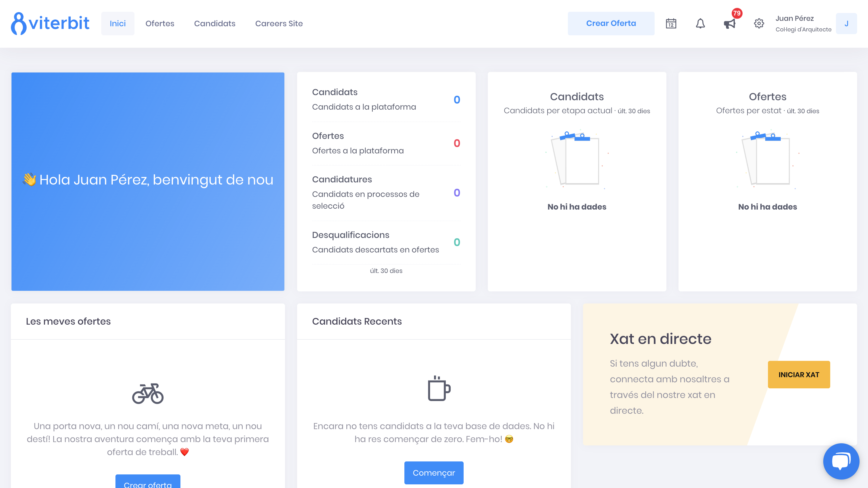Go to the Candidats menu item
The height and width of the screenshot is (488, 868).
pos(215,24)
